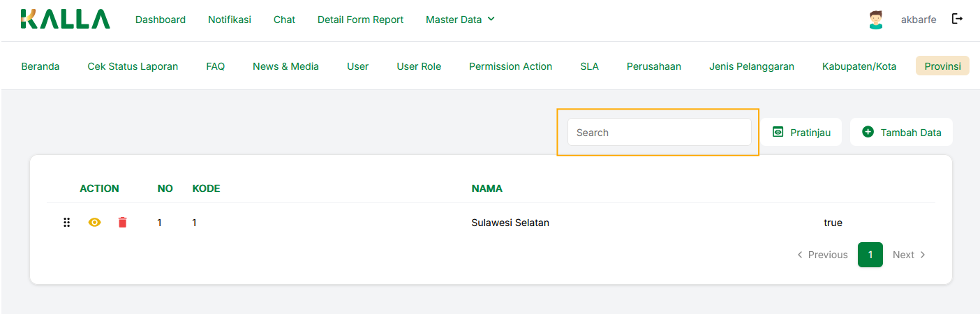Open the akbarfe username link
980x314 pixels.
pos(919,20)
